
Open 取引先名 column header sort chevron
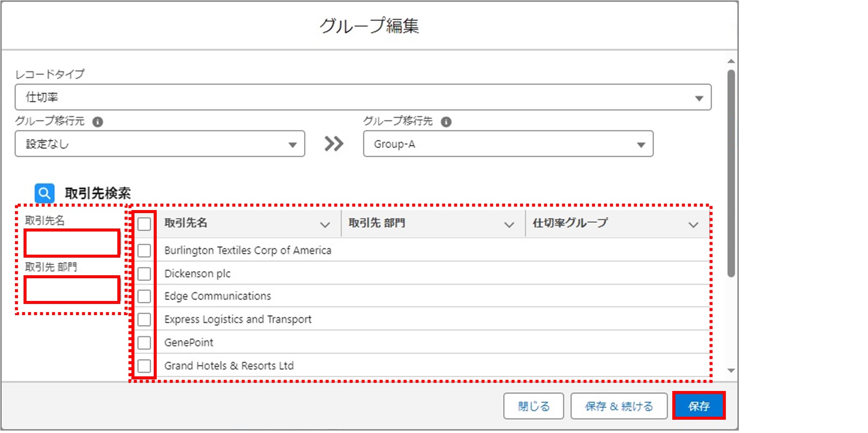coord(325,225)
